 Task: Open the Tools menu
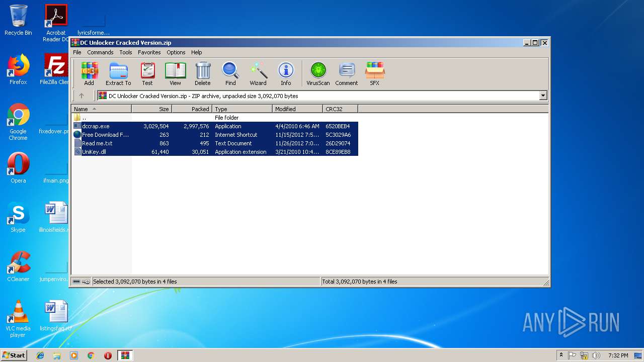click(126, 52)
